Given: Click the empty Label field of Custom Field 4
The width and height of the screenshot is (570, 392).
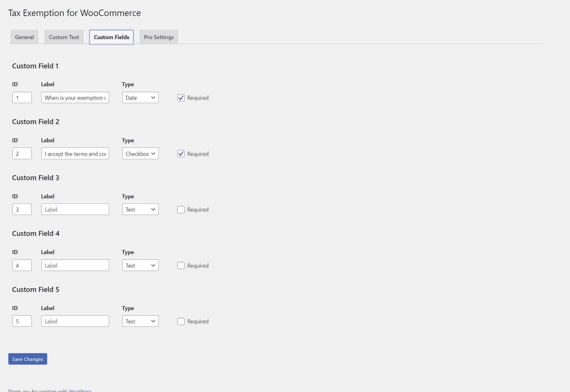Looking at the screenshot, I should [x=75, y=265].
